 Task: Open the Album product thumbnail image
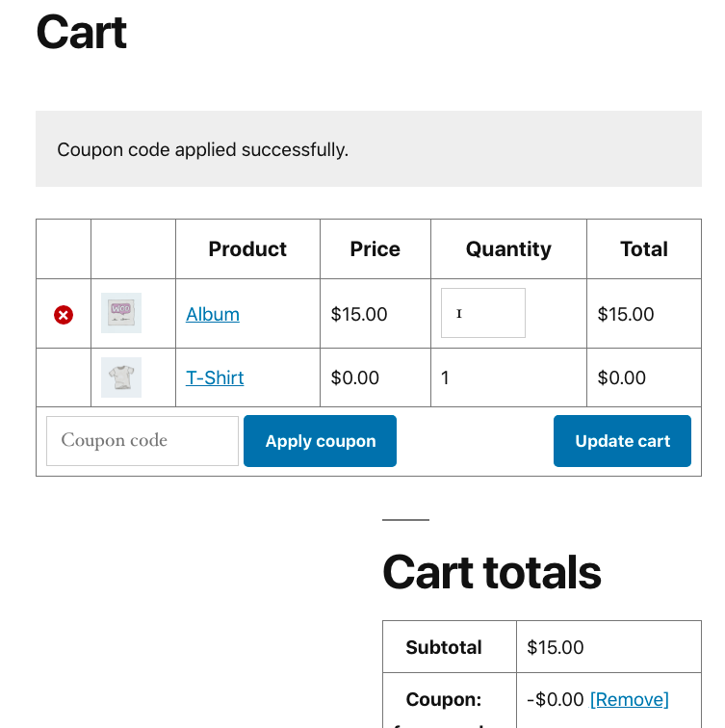click(x=121, y=313)
